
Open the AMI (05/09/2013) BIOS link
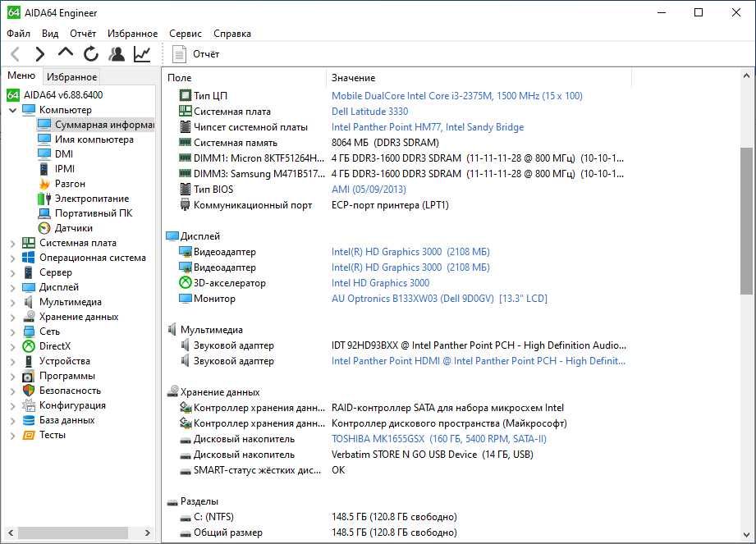coord(369,190)
